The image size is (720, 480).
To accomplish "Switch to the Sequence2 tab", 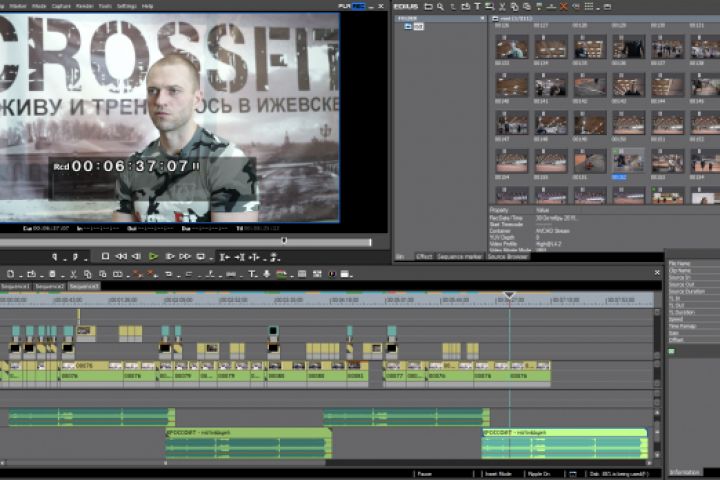I will click(x=50, y=286).
